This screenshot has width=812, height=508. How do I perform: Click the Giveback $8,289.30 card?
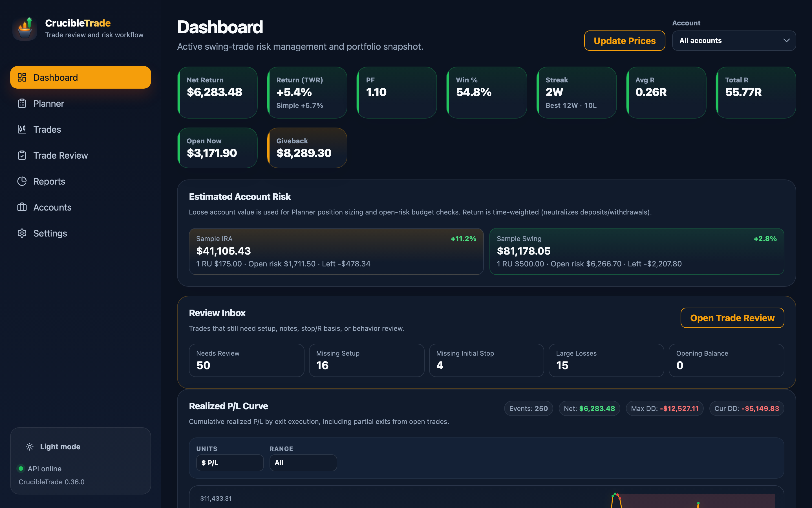307,148
